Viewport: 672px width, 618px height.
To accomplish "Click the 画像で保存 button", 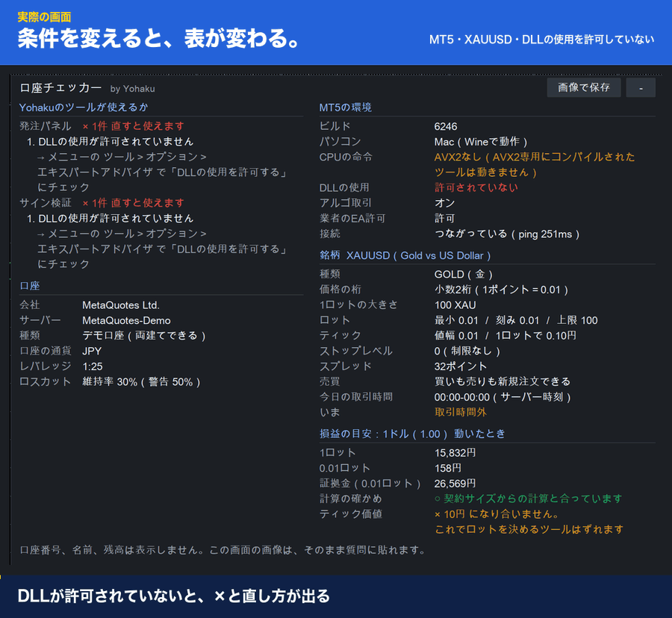I will 584,88.
